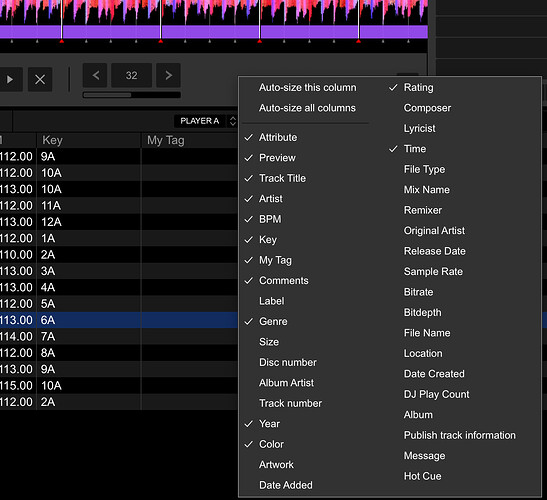
Task: Enable the Original Artist column
Action: coord(434,231)
